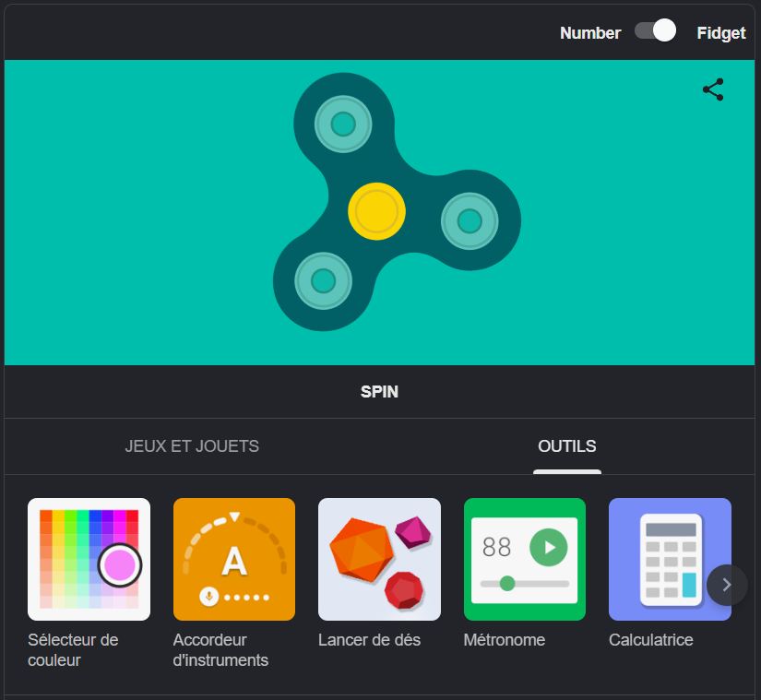
Task: Click the Calculatrice text label
Action: [x=651, y=640]
